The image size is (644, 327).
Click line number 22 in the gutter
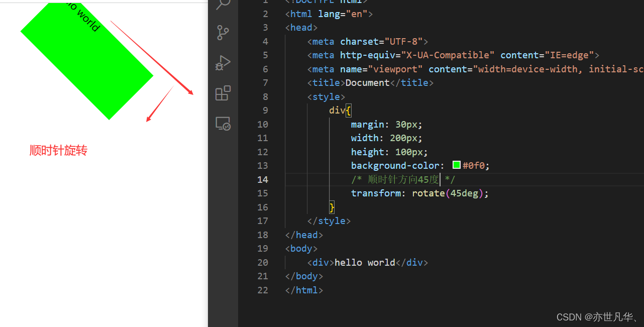(x=263, y=290)
